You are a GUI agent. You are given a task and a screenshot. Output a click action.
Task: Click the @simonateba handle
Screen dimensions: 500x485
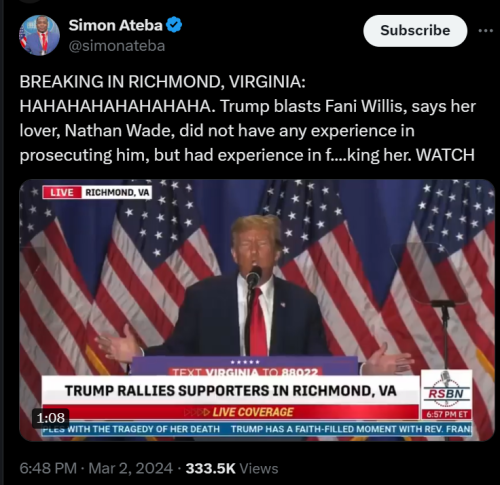pyautogui.click(x=117, y=46)
